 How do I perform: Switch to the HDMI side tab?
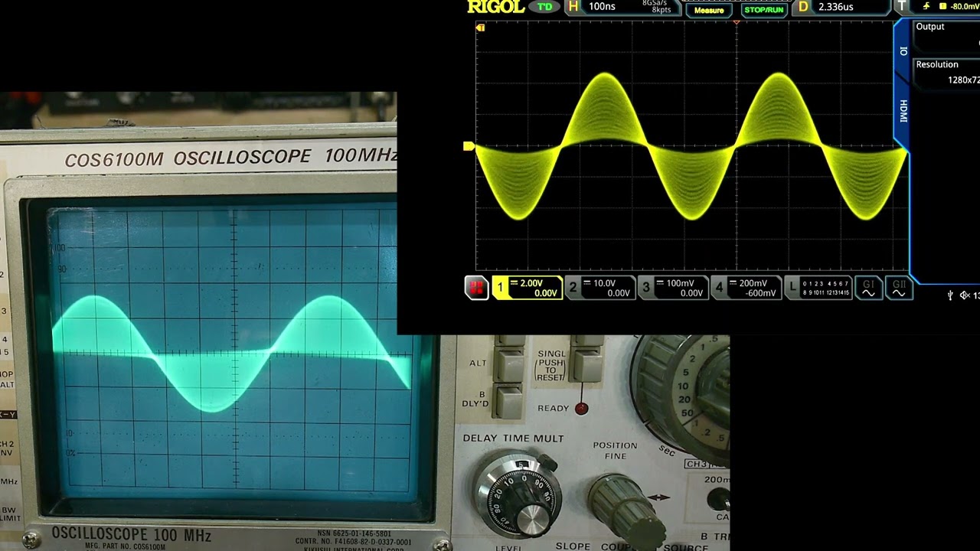903,112
